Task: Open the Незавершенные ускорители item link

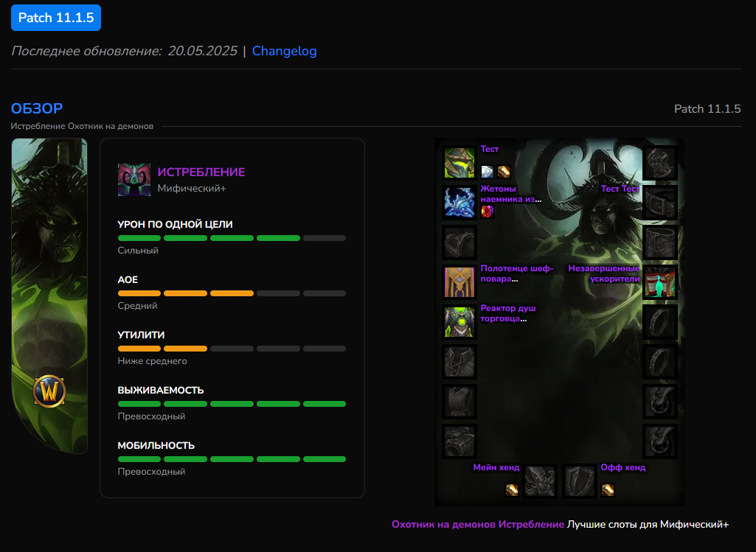Action: pyautogui.click(x=603, y=273)
